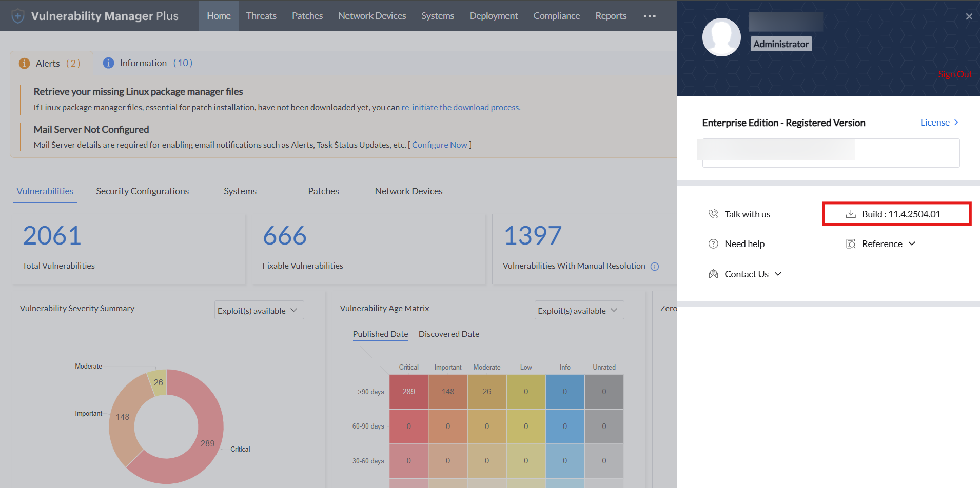980x488 pixels.
Task: Open Severity Summary Exploit(s) available dropdown
Action: tap(259, 310)
